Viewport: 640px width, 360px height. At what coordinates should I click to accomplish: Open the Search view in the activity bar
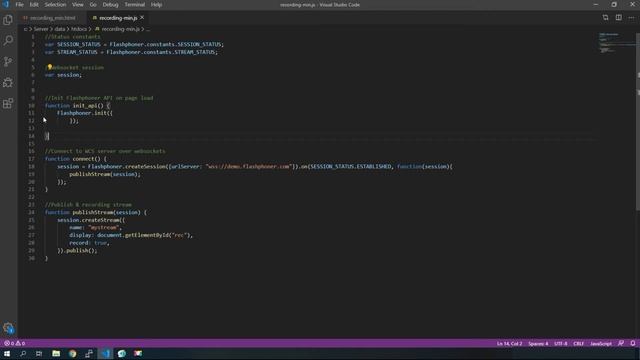click(8, 40)
